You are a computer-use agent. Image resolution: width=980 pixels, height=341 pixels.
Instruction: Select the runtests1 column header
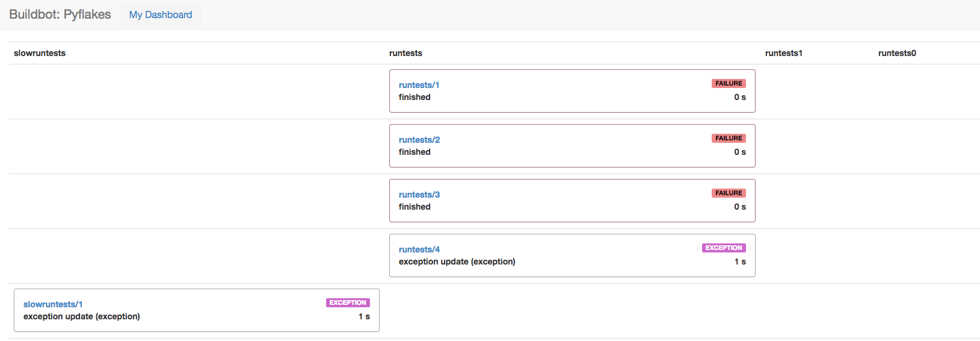pos(783,53)
